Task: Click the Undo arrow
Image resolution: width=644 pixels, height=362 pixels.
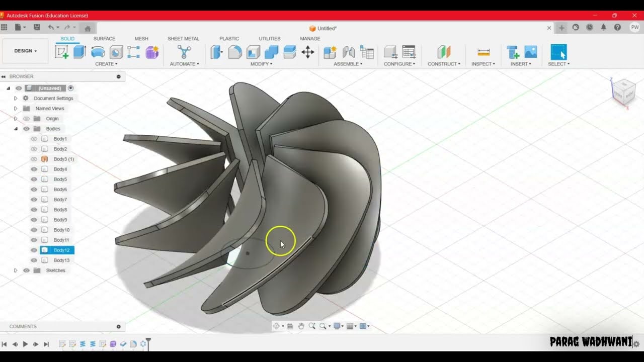Action: point(51,28)
